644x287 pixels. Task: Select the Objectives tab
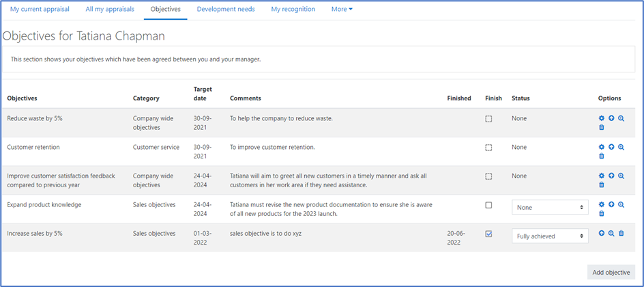click(166, 9)
